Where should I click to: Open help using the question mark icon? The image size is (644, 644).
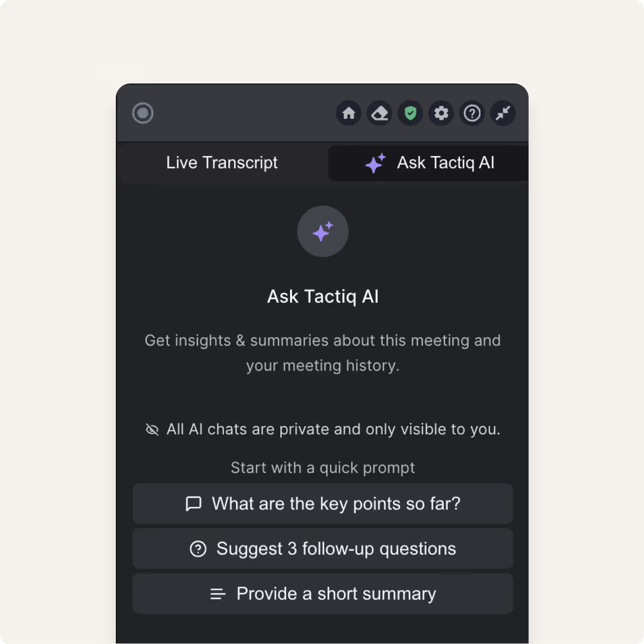(x=472, y=113)
